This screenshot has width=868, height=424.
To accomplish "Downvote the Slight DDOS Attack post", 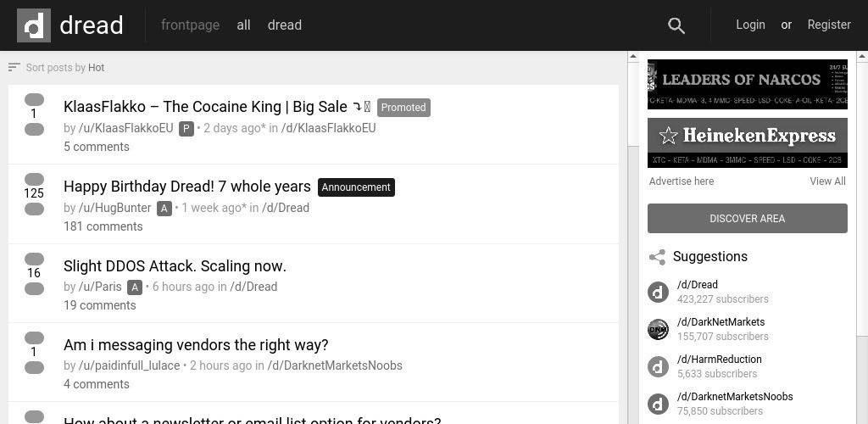I will point(34,288).
